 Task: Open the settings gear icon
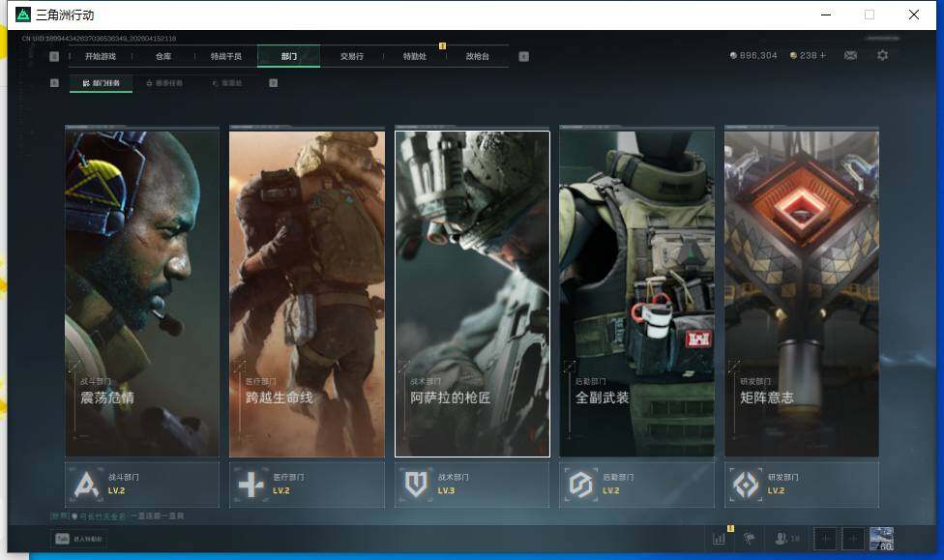click(x=883, y=55)
